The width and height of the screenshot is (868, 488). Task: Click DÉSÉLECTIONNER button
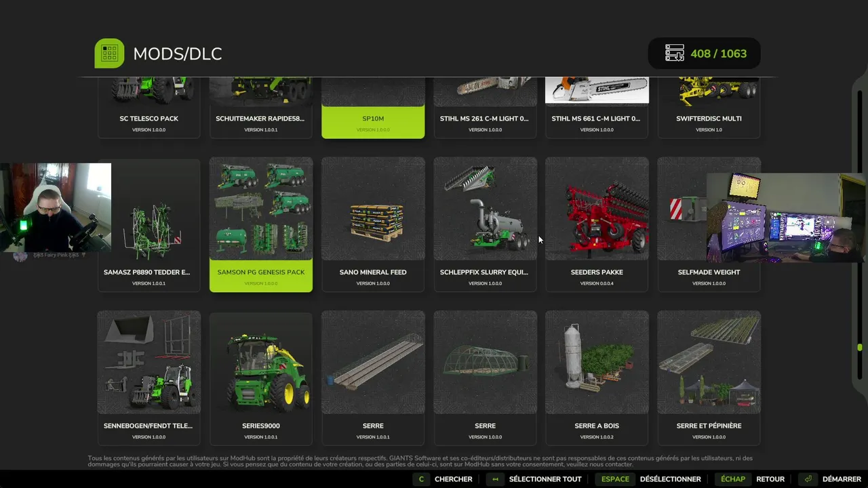pos(670,479)
